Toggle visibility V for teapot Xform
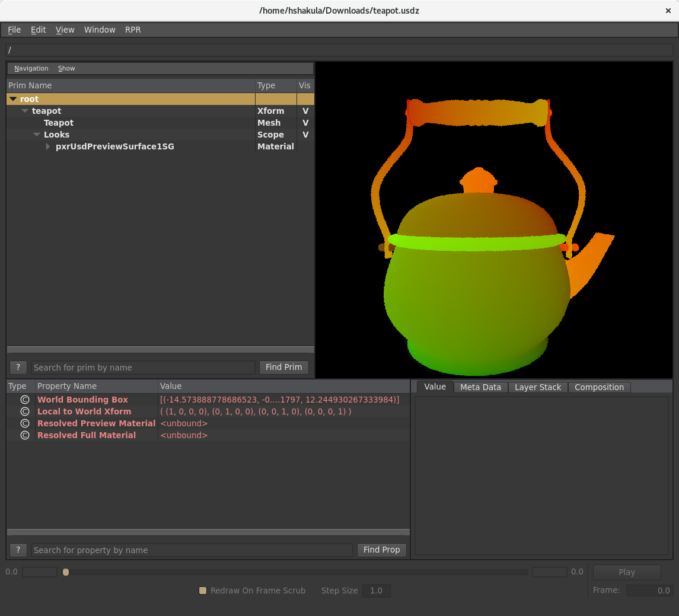The width and height of the screenshot is (679, 616). click(305, 111)
